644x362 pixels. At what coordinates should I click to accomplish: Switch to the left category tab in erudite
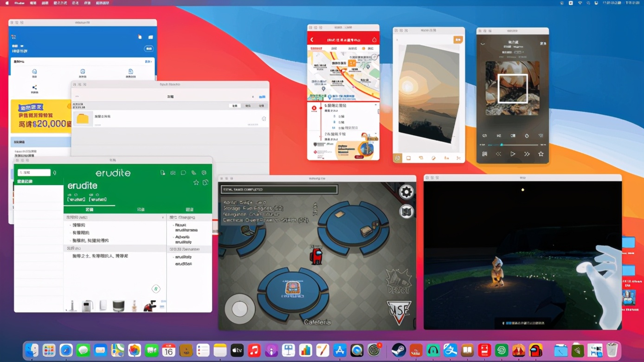(x=90, y=209)
